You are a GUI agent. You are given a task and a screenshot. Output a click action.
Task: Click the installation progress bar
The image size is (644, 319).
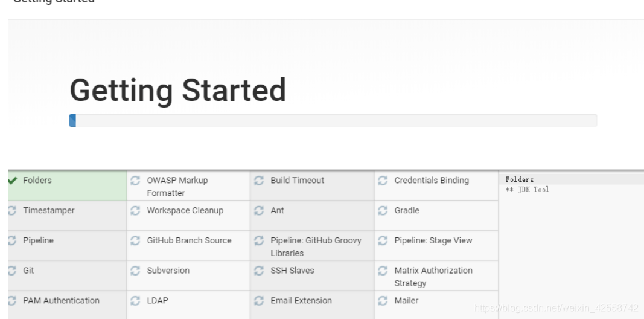click(x=333, y=120)
